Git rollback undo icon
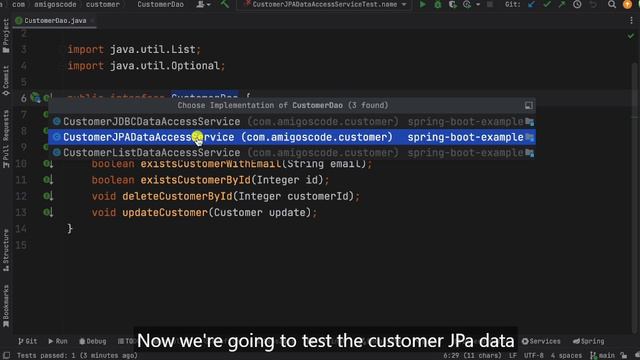Viewport: 640px width, 360px height. pos(593,4)
